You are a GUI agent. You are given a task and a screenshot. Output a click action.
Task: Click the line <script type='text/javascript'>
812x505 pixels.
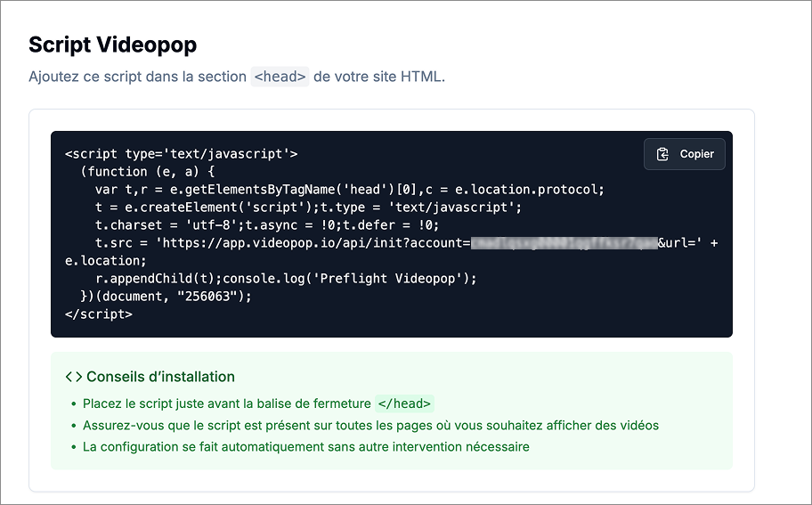tap(182, 154)
